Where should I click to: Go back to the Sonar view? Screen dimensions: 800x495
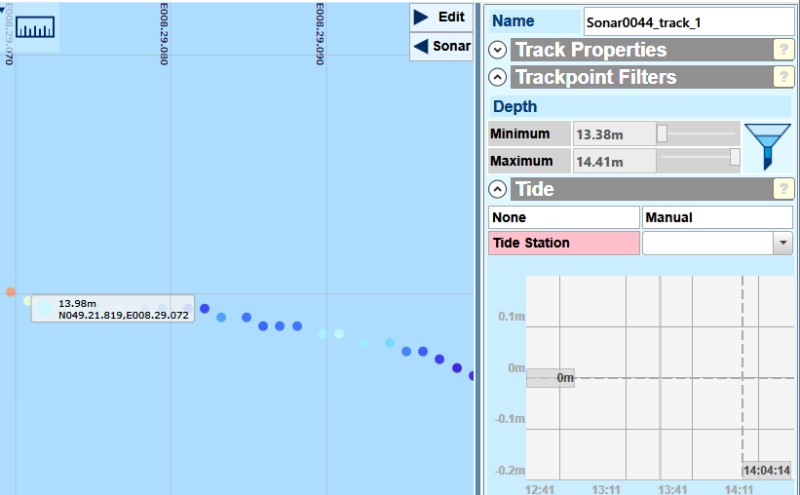point(441,46)
